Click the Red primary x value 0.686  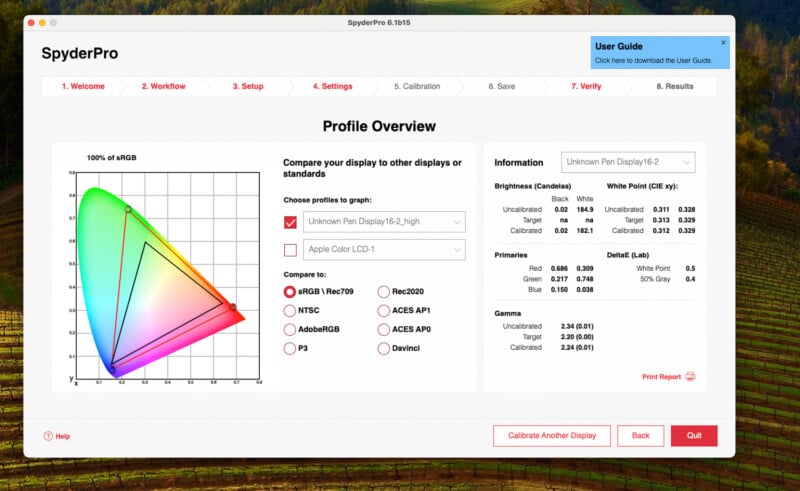coord(559,268)
